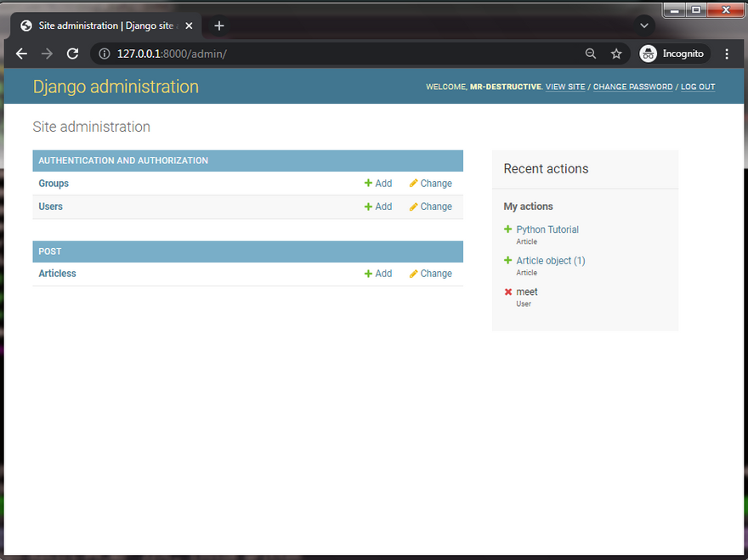This screenshot has height=560, width=748.
Task: Open the Change Password link
Action: [632, 87]
